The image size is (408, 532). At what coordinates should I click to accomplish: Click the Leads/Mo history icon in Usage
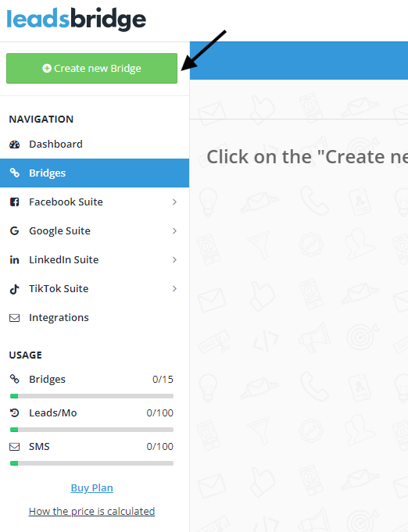click(14, 413)
